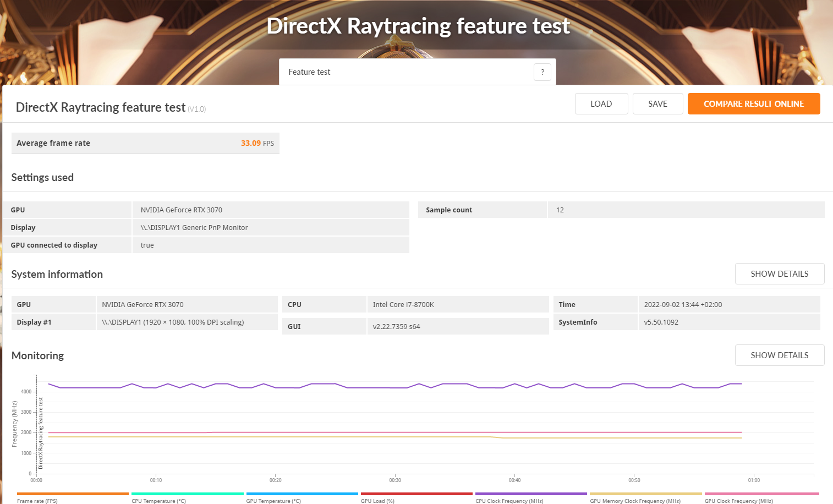The image size is (833, 504).
Task: Click Intel Core i7-8700K CPU value
Action: pyautogui.click(x=403, y=304)
